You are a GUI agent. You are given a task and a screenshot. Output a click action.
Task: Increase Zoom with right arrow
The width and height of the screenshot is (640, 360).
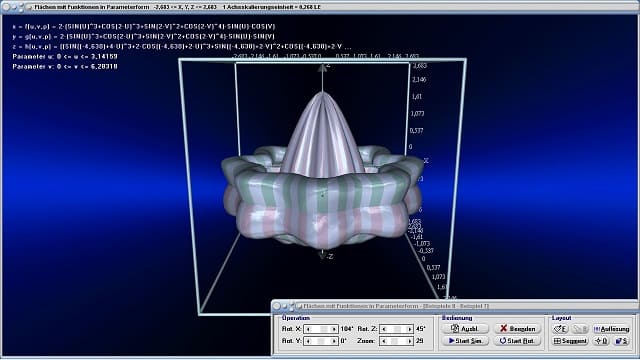pos(410,341)
